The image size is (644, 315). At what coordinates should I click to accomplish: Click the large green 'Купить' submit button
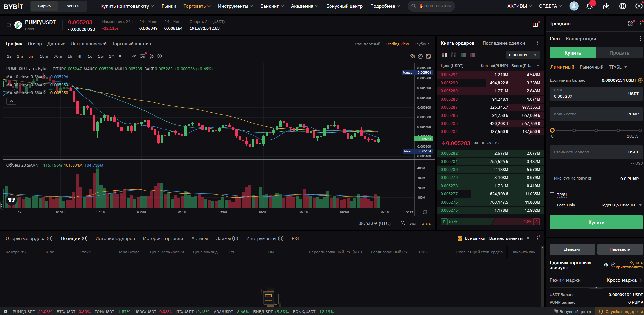pyautogui.click(x=596, y=222)
